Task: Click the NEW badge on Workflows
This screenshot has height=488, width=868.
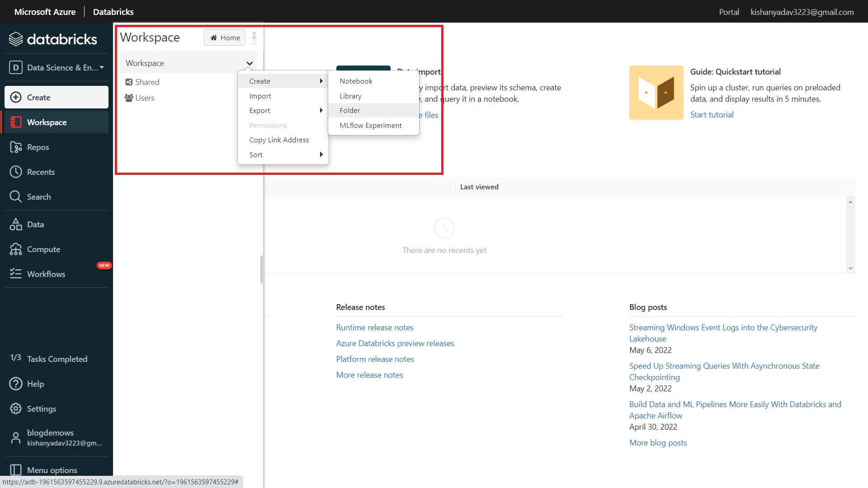Action: coord(104,265)
